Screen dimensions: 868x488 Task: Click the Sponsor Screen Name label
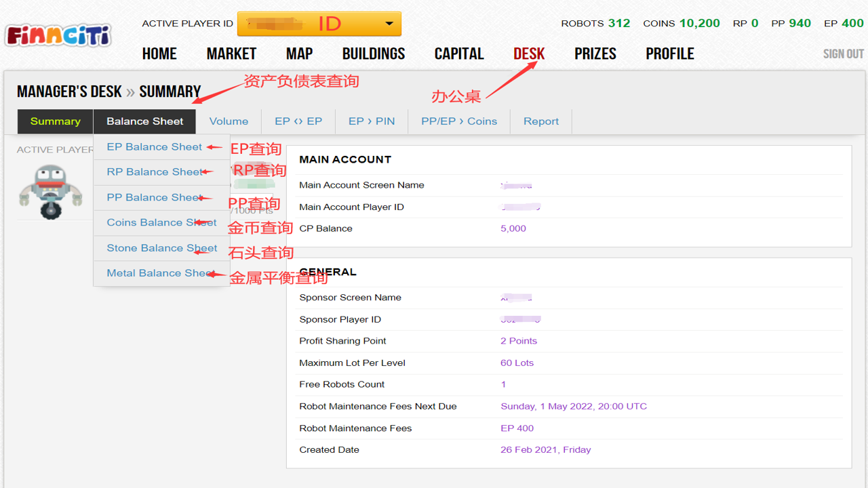tap(350, 298)
